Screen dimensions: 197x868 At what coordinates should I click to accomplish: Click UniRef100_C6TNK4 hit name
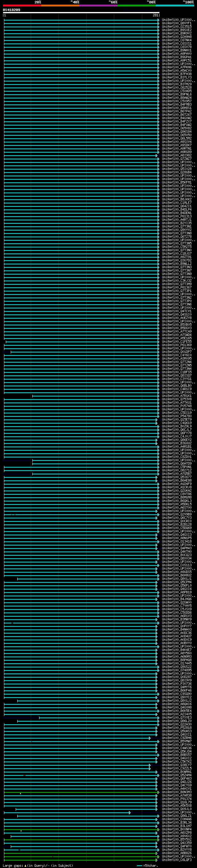[177, 40]
